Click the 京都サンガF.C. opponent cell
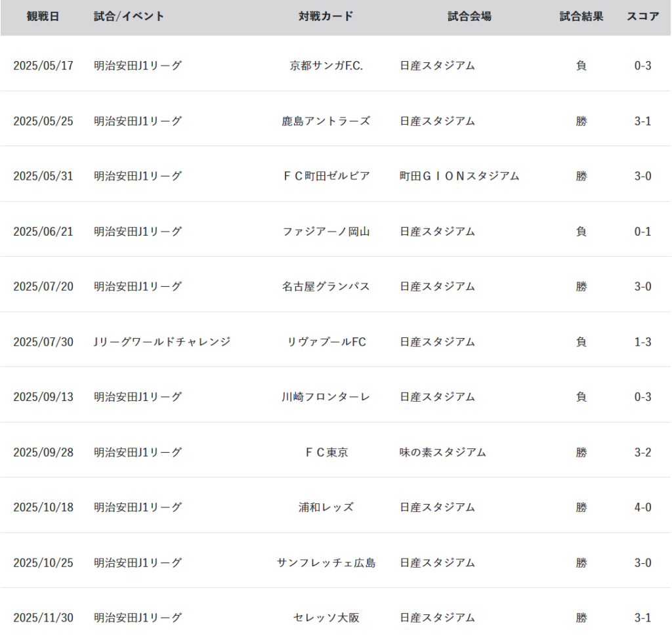The width and height of the screenshot is (672, 636). [x=326, y=66]
